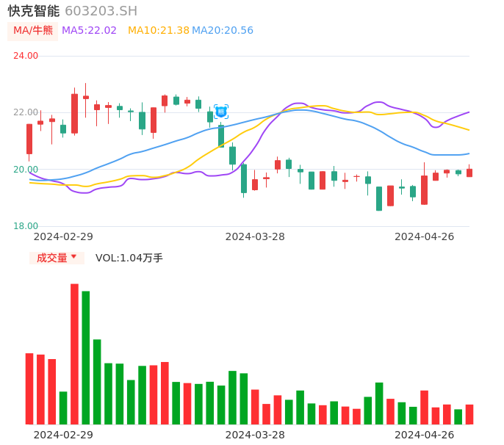Toggle the yellow MA10:21.38 legend label
This screenshot has width=504, height=445.
(x=158, y=31)
